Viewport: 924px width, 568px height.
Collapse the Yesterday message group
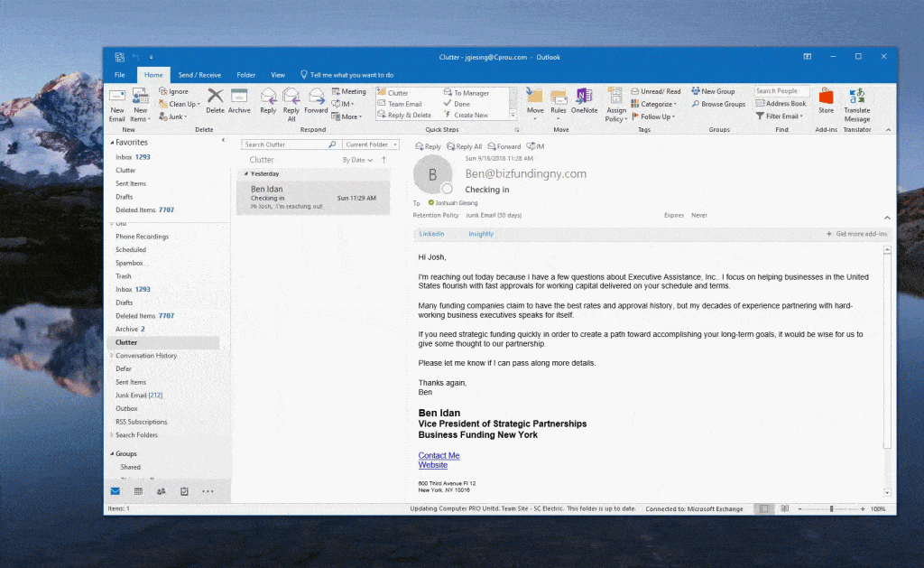point(246,174)
